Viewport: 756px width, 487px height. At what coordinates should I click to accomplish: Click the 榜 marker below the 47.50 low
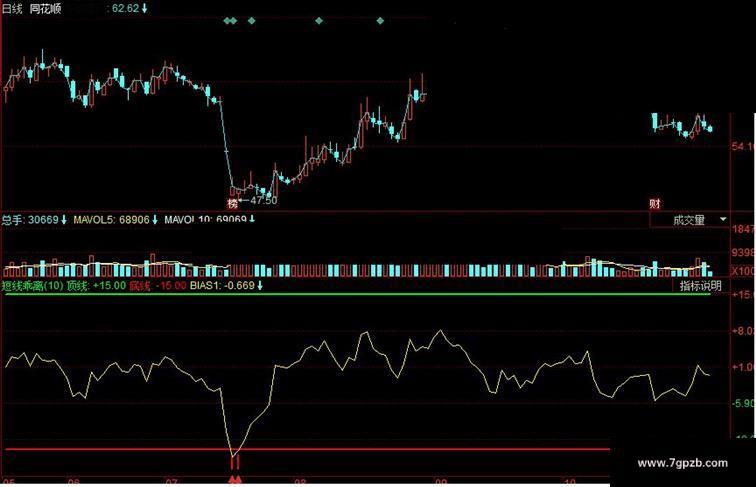(233, 203)
